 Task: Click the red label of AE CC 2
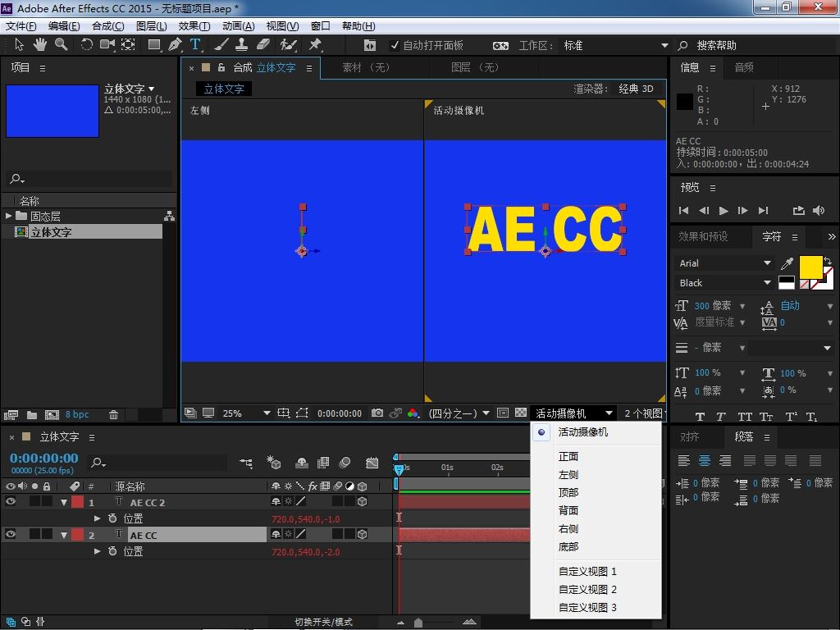pos(78,502)
